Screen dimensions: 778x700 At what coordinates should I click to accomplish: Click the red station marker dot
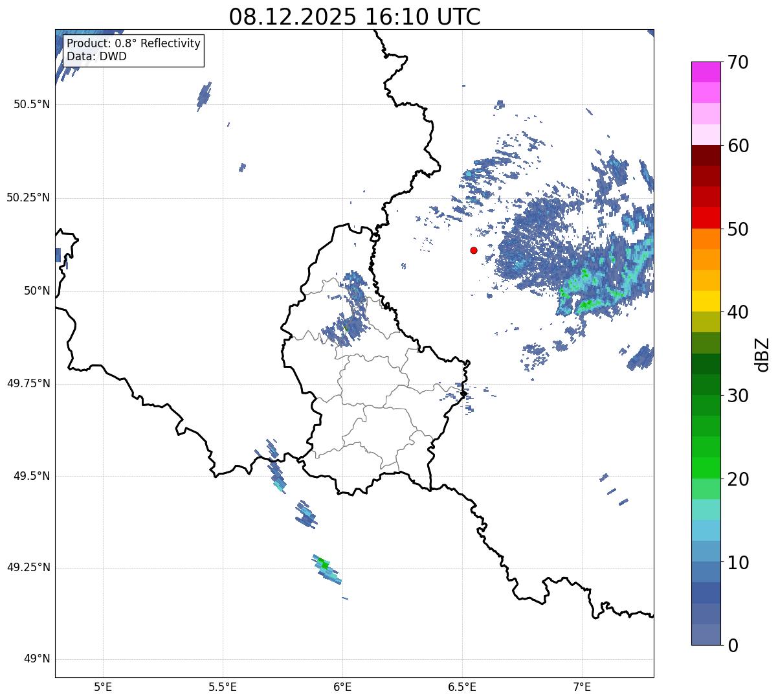click(x=474, y=250)
